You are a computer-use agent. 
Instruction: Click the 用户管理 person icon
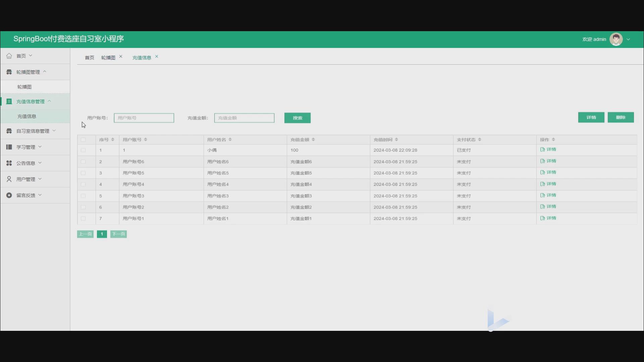(x=9, y=179)
